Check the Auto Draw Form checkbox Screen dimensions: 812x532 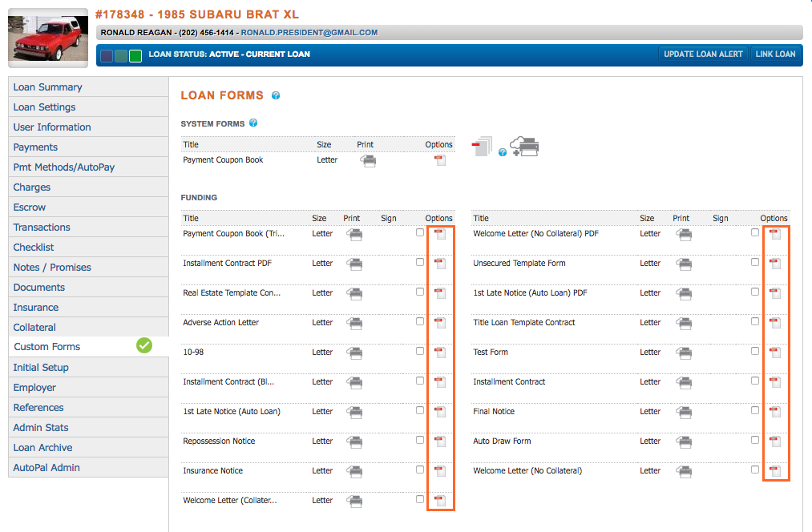coord(755,440)
